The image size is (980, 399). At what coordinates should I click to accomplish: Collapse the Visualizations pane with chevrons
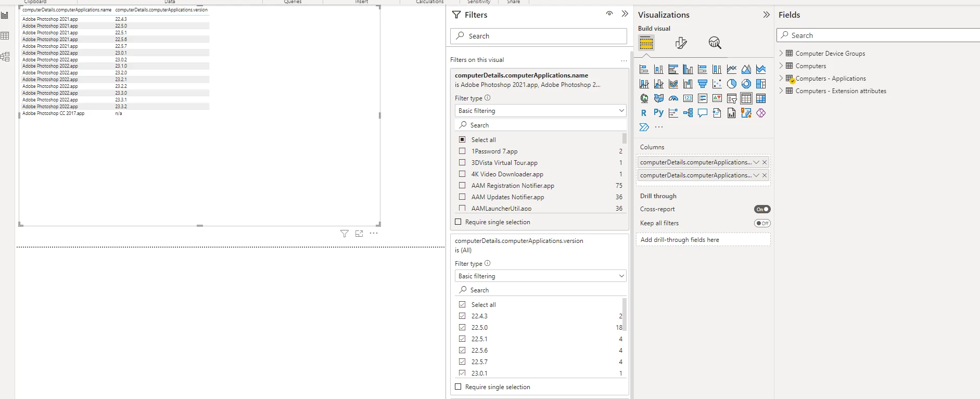766,15
